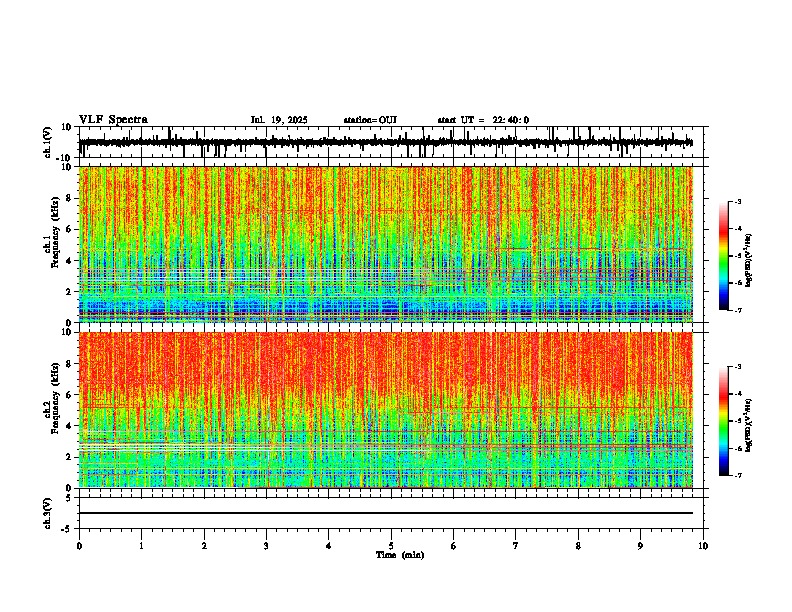The width and height of the screenshot is (792, 612).
Task: Click the "ch.3(V)" axis label
Action: point(48,513)
